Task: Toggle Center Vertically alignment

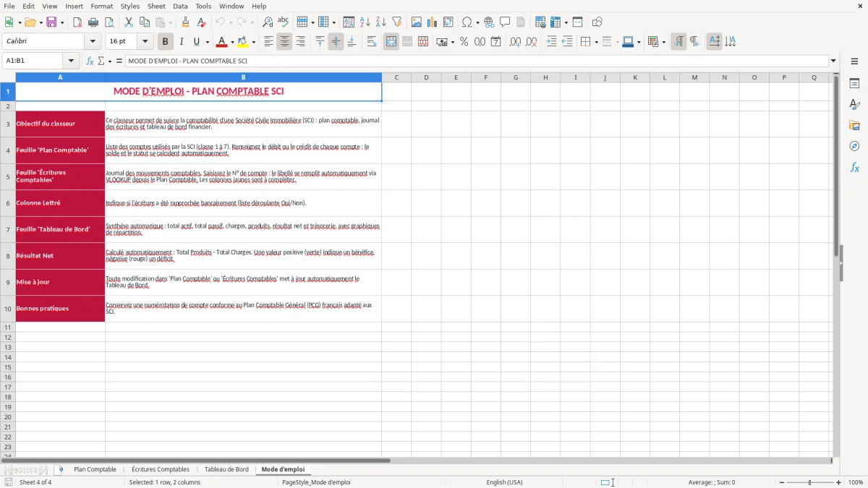Action: pyautogui.click(x=336, y=42)
